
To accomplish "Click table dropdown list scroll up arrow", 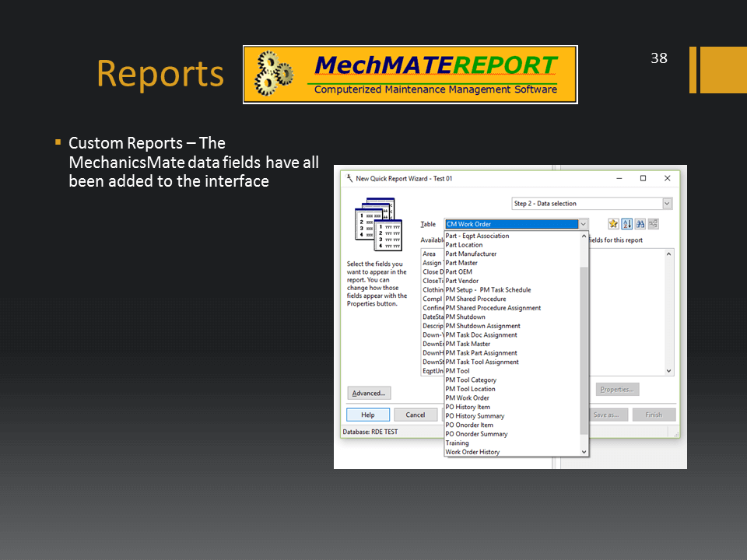I will 584,236.
